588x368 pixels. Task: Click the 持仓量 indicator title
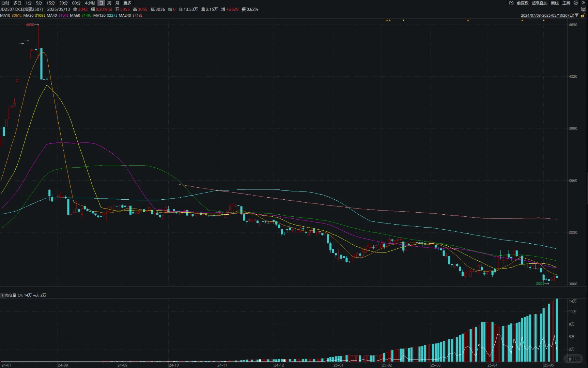[11, 295]
